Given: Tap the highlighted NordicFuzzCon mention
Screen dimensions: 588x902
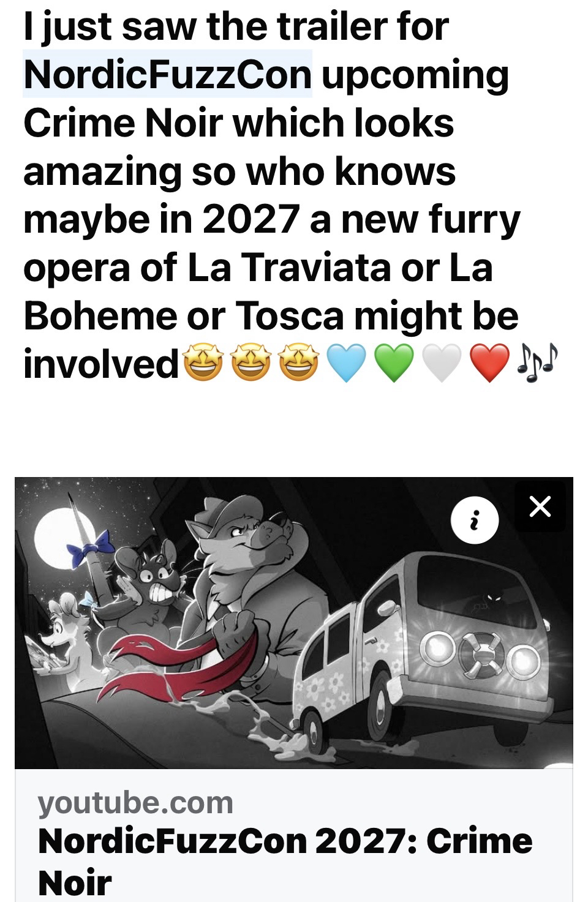Looking at the screenshot, I should click(167, 74).
